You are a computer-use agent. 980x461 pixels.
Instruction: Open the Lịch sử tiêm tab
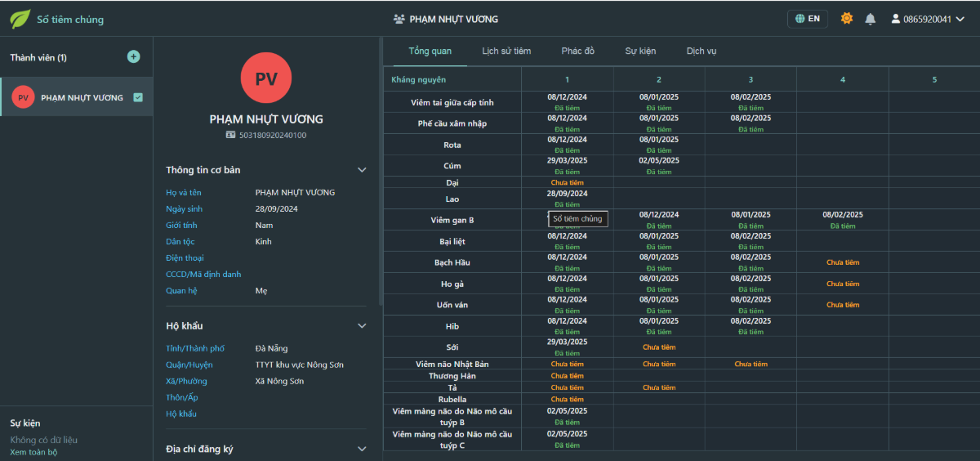click(x=506, y=51)
